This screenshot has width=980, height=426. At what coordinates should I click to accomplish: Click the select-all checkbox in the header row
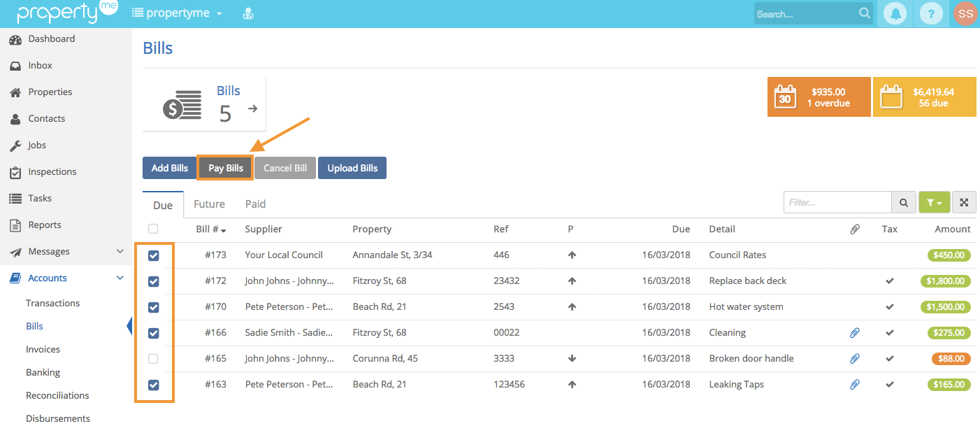tap(153, 229)
